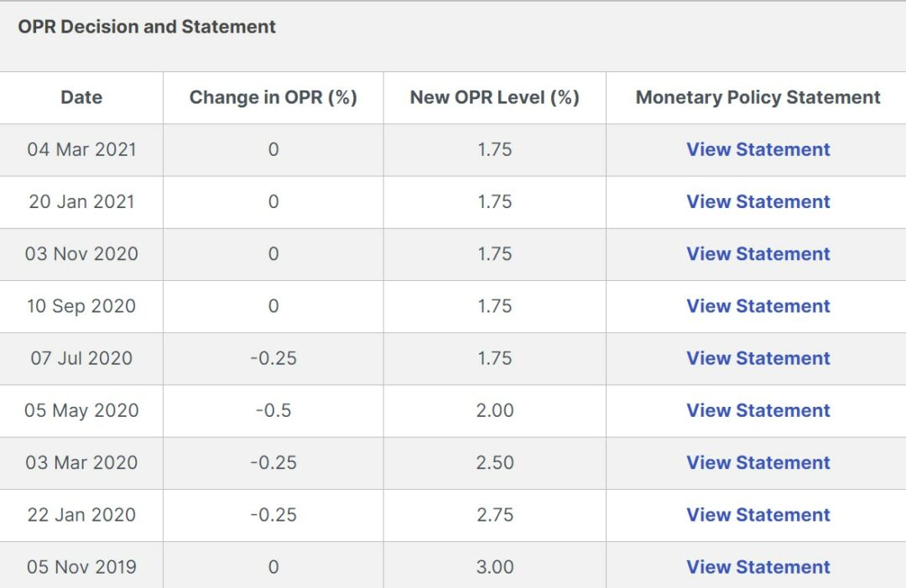Click the OPR Decision and Statement heading
Image resolution: width=906 pixels, height=588 pixels.
pyautogui.click(x=147, y=27)
